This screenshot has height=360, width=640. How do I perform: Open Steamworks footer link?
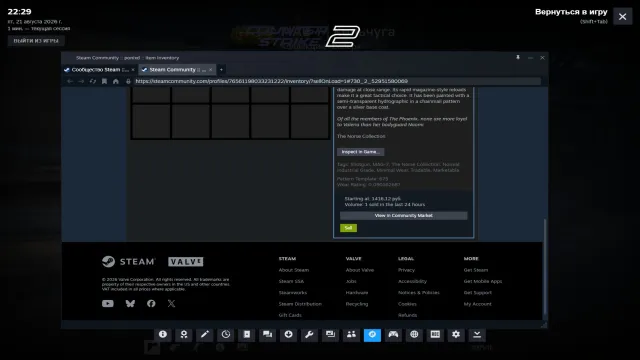(293, 293)
